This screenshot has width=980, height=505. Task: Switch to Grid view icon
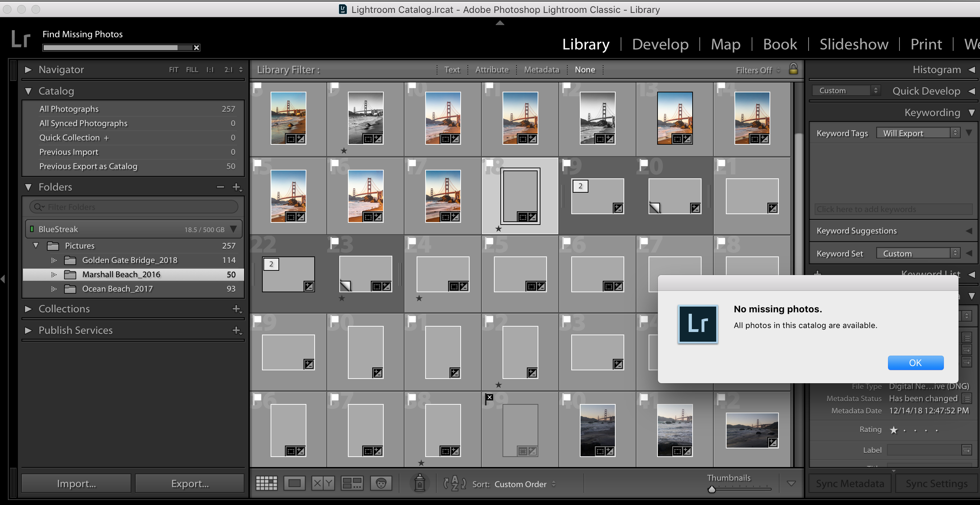(x=266, y=483)
